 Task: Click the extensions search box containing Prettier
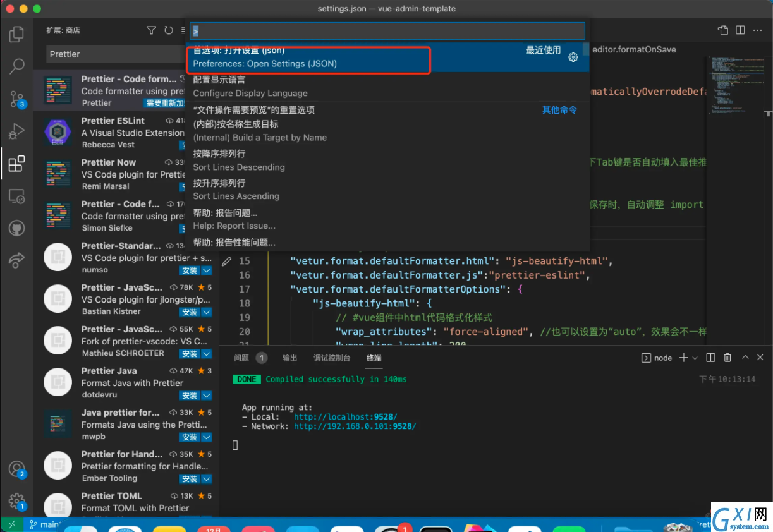tap(116, 54)
